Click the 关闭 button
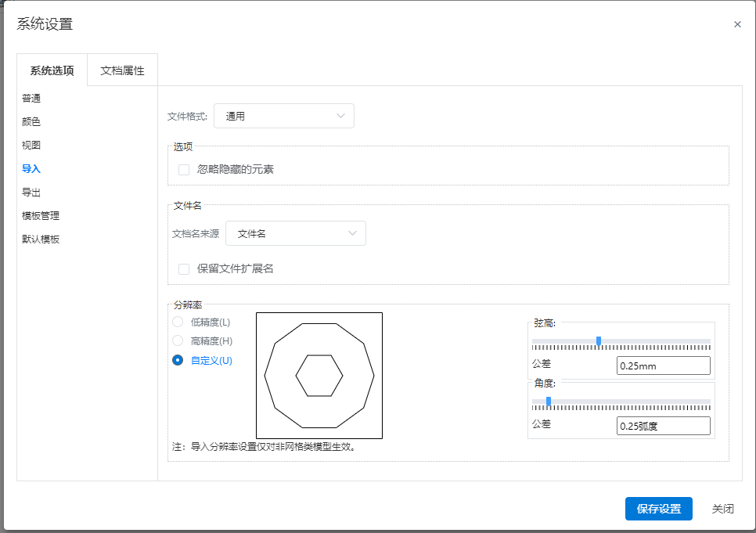Viewport: 756px width, 533px height. coord(722,509)
